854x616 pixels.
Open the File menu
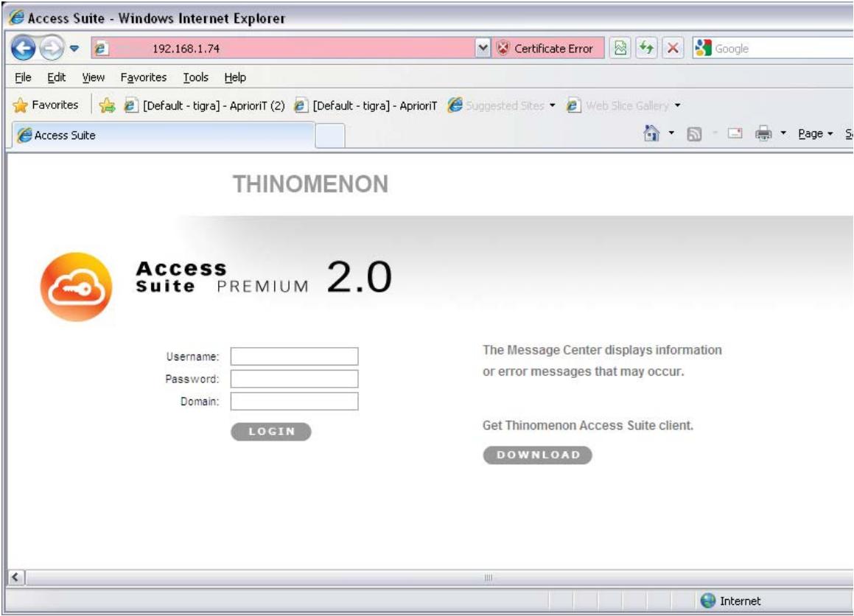[x=23, y=77]
